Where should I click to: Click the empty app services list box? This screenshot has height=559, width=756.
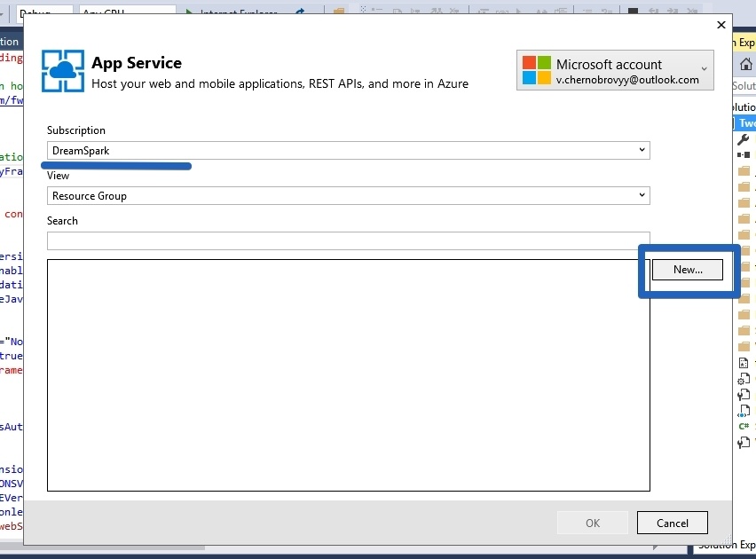[x=348, y=375]
